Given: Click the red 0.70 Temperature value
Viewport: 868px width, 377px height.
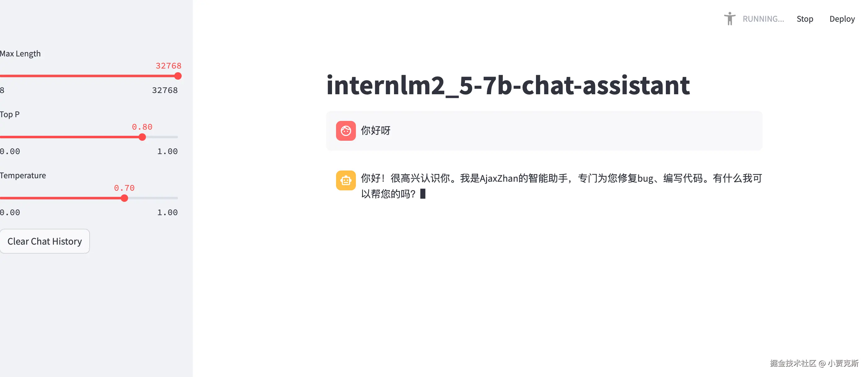Looking at the screenshot, I should [124, 188].
